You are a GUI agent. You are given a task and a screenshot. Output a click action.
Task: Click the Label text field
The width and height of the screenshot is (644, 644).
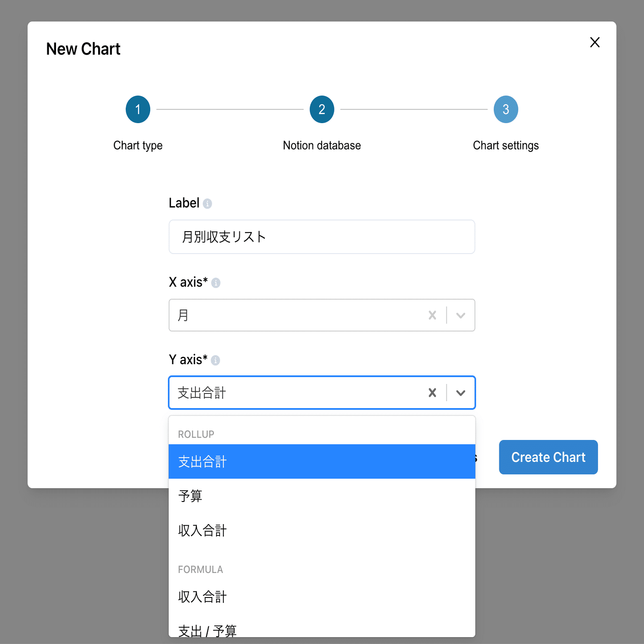point(322,237)
